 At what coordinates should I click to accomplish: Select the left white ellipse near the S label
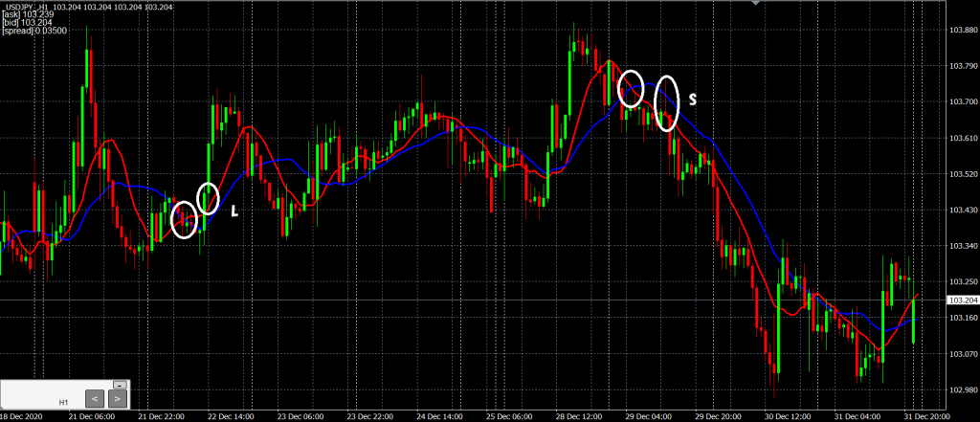click(631, 89)
